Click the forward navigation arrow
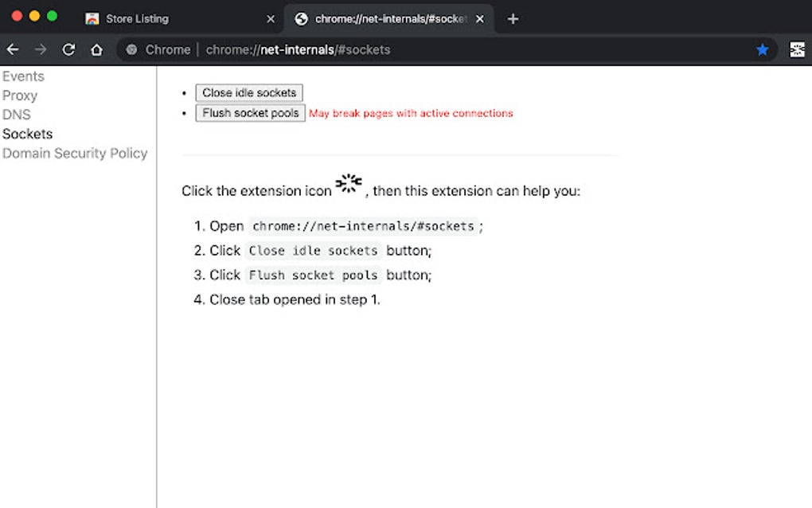The image size is (812, 508). (x=40, y=49)
